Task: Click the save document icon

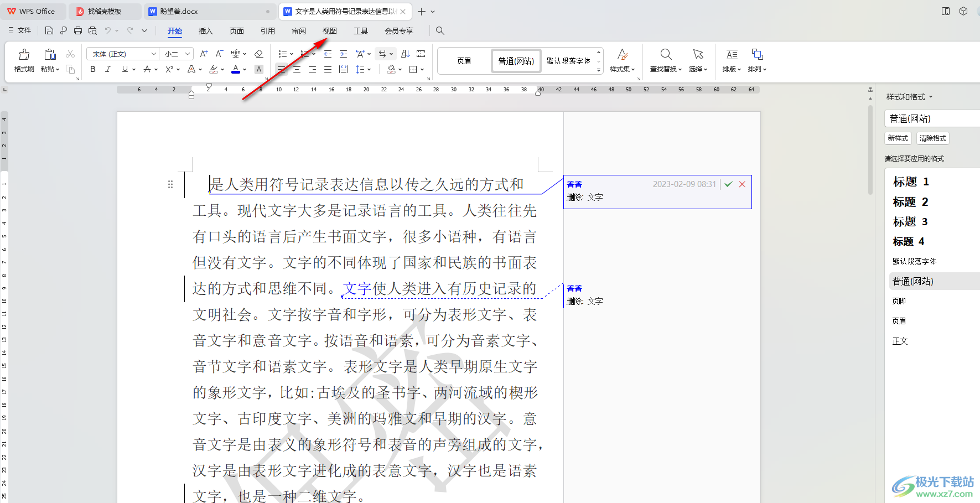Action: pyautogui.click(x=49, y=31)
